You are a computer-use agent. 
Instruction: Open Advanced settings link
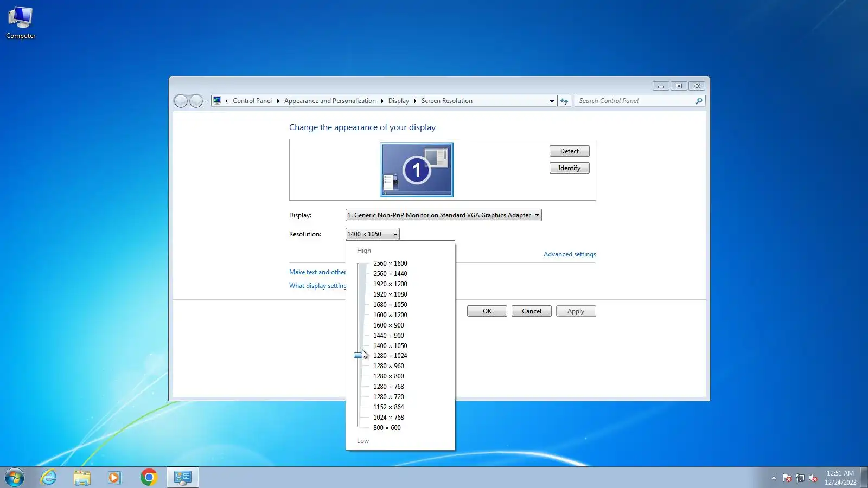(x=570, y=254)
